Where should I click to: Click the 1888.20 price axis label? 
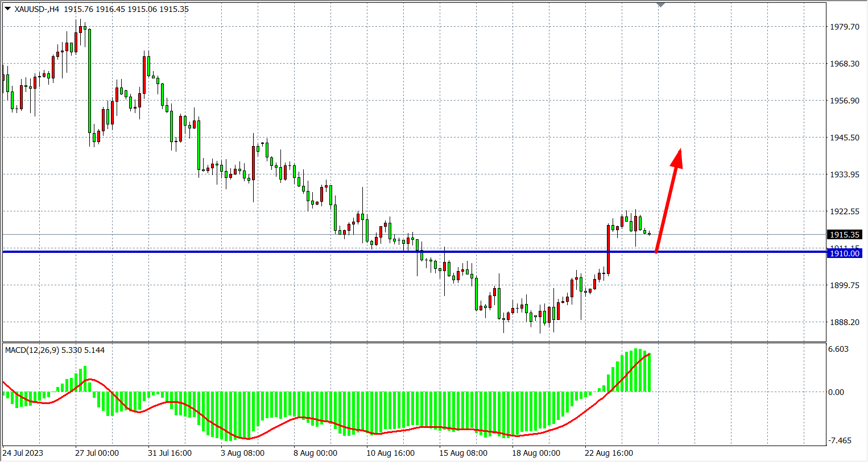(845, 322)
